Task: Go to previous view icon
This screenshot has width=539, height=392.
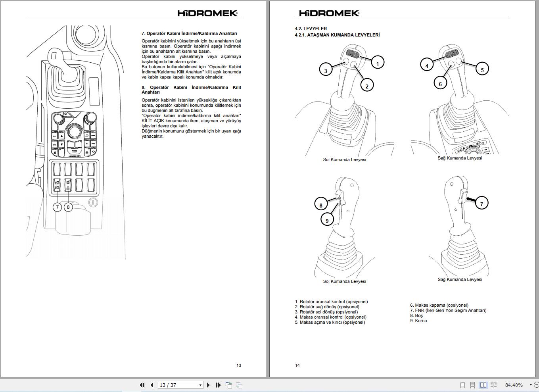Action: [x=229, y=385]
